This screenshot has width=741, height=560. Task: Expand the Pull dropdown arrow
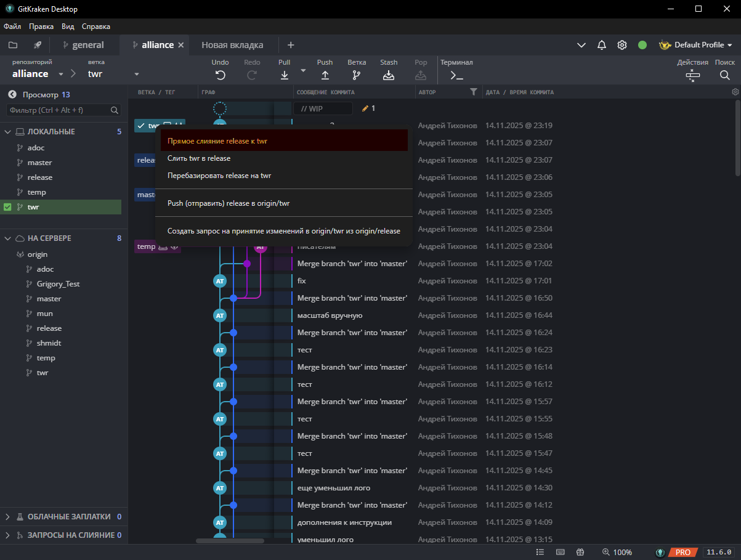click(302, 70)
